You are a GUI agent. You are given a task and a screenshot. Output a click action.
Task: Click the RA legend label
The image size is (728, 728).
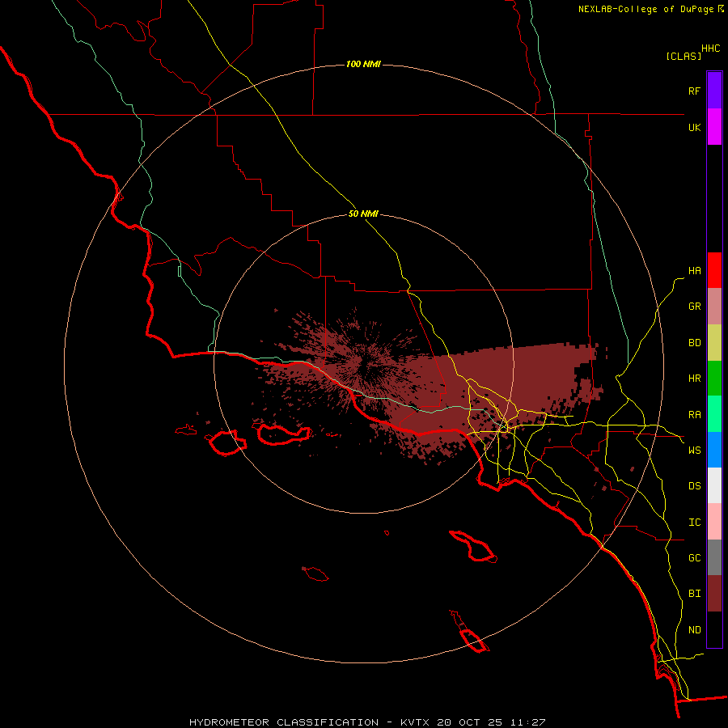click(x=694, y=415)
